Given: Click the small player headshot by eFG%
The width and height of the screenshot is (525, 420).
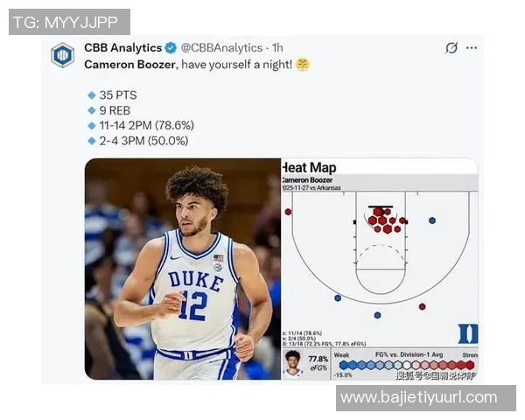Looking at the screenshot, I should tap(292, 362).
